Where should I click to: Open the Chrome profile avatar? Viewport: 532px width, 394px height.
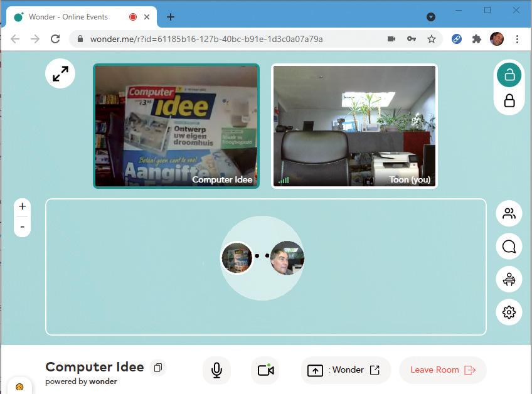click(497, 39)
